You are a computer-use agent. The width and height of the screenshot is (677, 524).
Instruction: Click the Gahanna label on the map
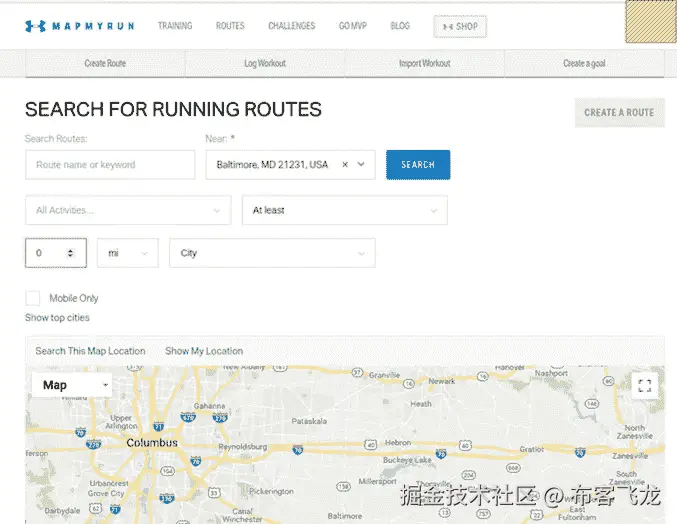[x=209, y=406]
